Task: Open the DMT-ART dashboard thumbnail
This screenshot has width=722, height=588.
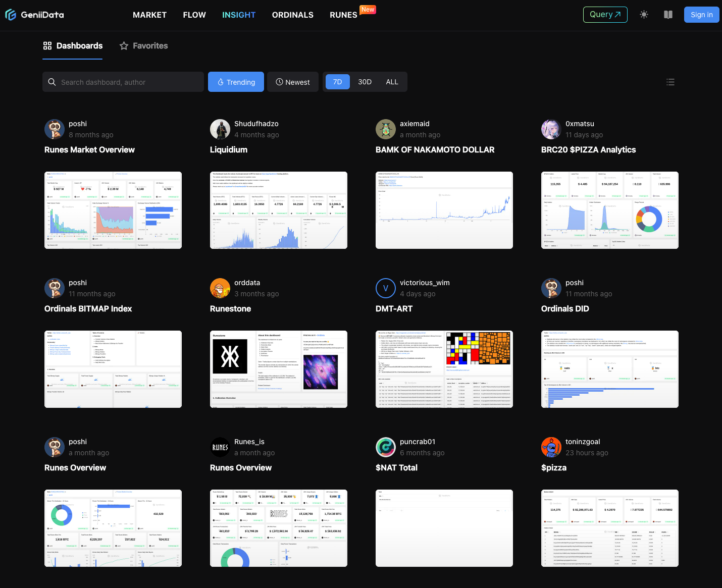Action: 444,369
